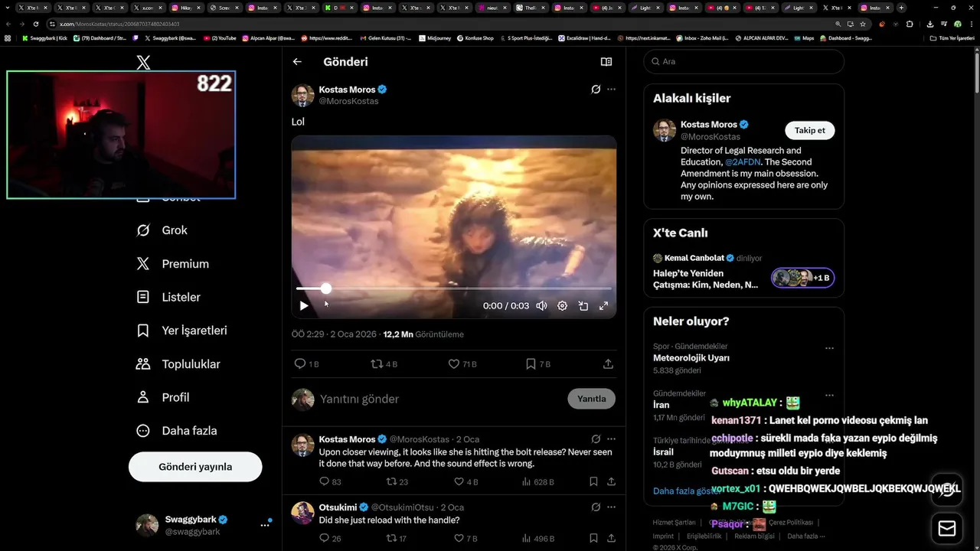
Task: Expand Daha fazla menu in sidebar
Action: tap(176, 431)
